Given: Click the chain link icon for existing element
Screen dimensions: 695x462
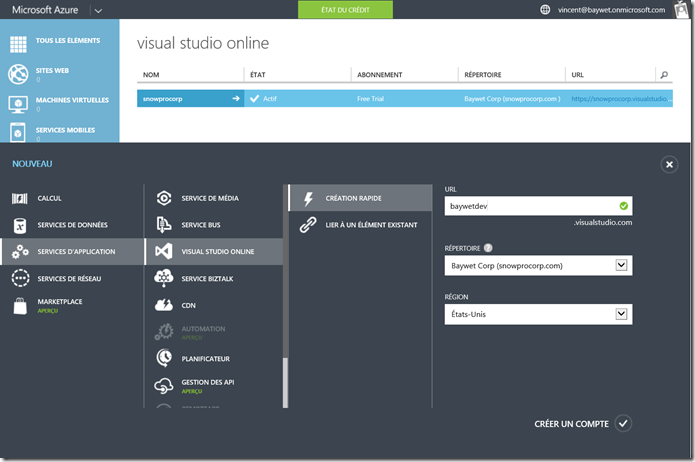Looking at the screenshot, I should (308, 225).
